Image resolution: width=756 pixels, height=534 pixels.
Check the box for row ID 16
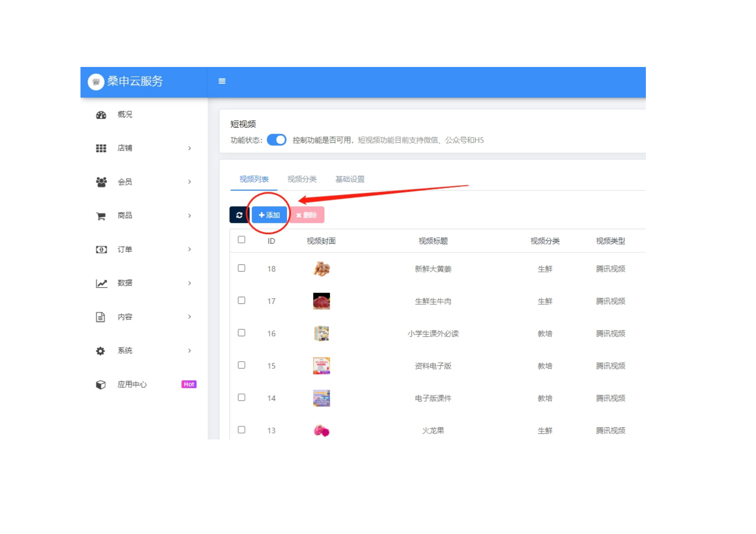click(241, 333)
